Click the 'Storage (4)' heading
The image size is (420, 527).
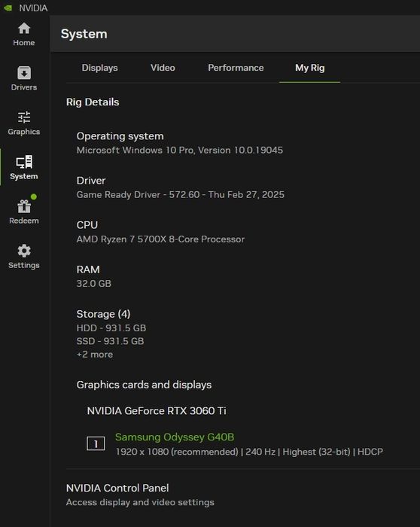tap(103, 314)
